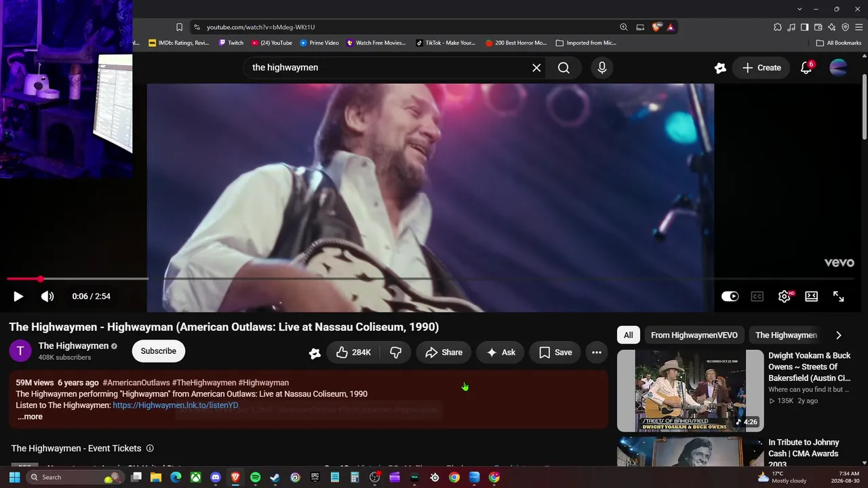Show more filter chips with right arrow
The width and height of the screenshot is (868, 488).
[838, 335]
